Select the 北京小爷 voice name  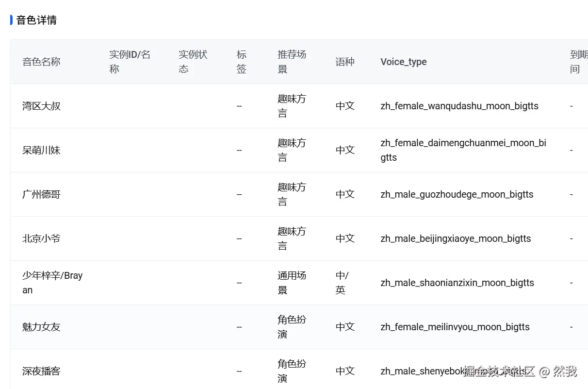(x=41, y=238)
